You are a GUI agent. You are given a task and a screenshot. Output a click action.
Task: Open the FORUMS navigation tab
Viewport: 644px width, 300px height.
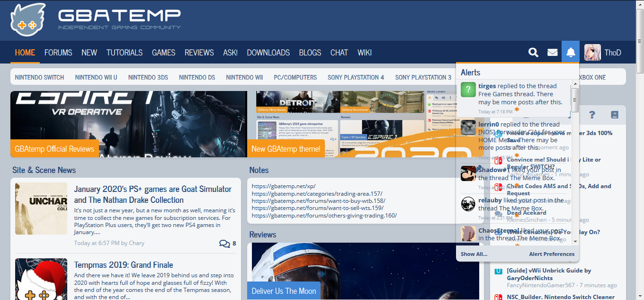click(58, 53)
